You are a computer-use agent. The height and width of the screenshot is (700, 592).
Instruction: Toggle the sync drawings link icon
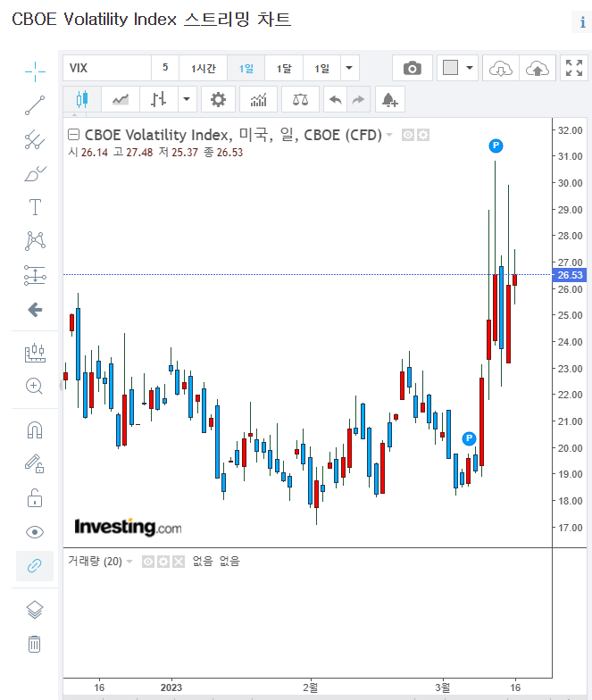(35, 566)
